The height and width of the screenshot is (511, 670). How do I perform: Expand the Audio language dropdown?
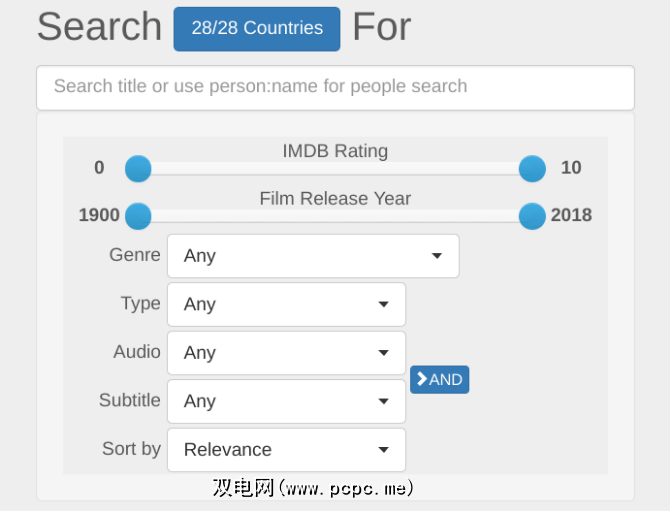(x=286, y=353)
